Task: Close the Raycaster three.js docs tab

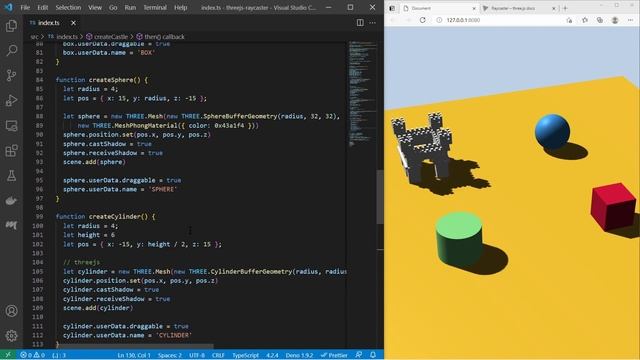Action: click(554, 8)
